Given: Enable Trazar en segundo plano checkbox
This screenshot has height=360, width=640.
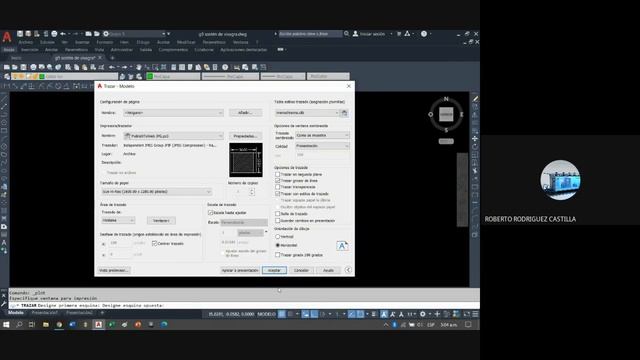Looking at the screenshot, I should (278, 174).
